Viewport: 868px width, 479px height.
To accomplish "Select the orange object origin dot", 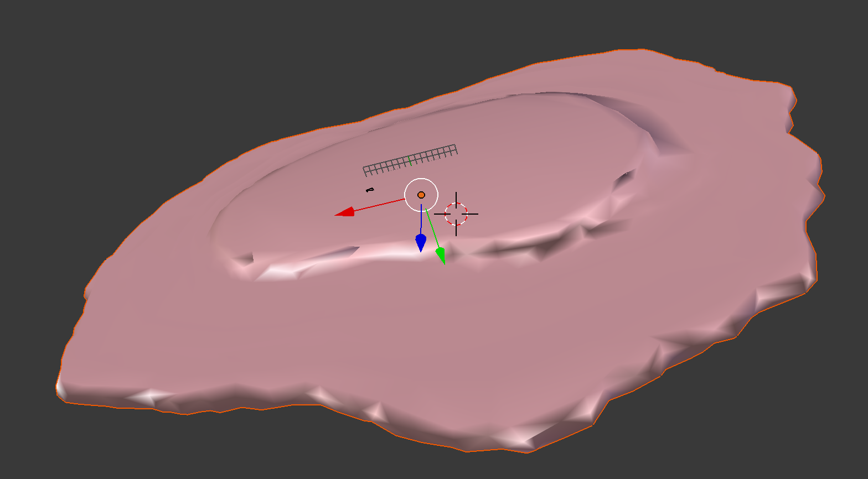I will click(421, 195).
